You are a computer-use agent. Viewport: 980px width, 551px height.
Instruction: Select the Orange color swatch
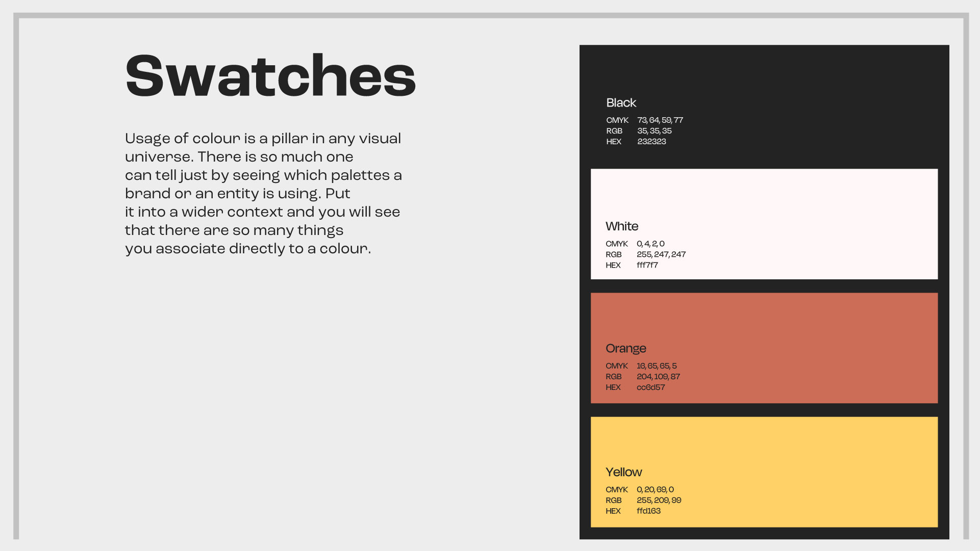point(764,348)
